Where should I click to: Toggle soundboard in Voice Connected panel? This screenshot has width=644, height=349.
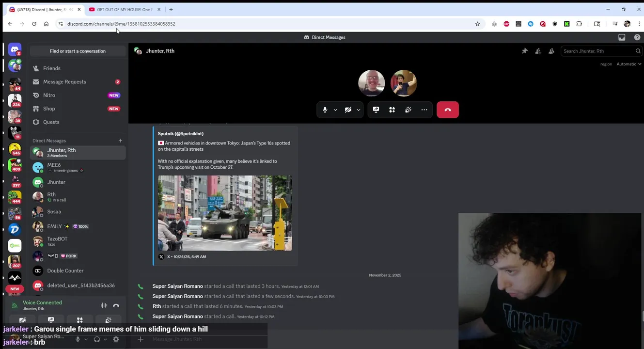click(108, 320)
